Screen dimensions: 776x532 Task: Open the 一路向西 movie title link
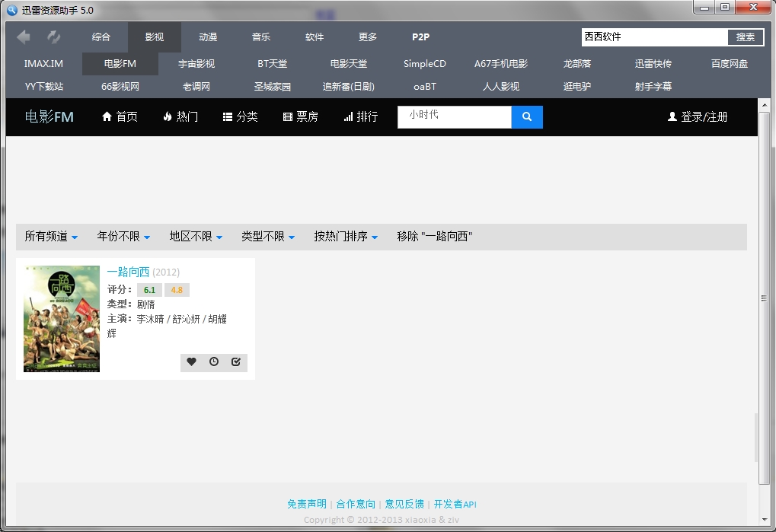coord(128,272)
